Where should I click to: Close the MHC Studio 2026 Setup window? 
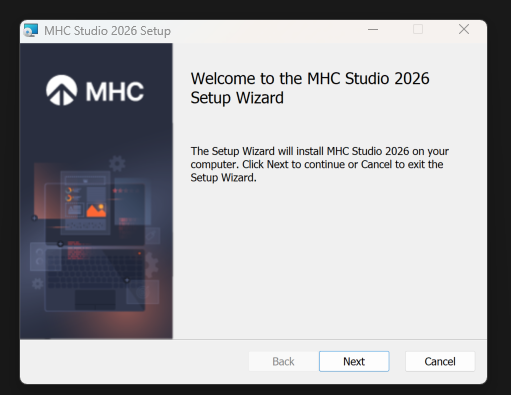coord(464,29)
